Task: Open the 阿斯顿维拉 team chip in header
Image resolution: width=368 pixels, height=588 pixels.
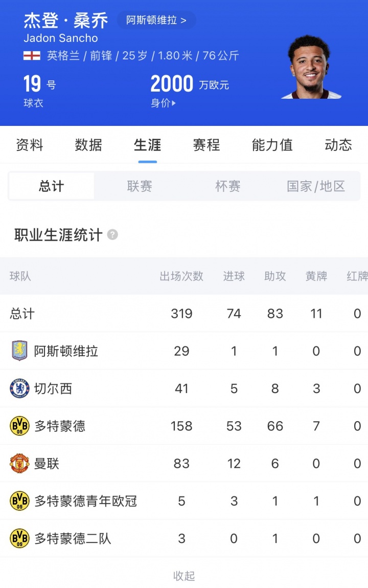Action: click(x=156, y=20)
